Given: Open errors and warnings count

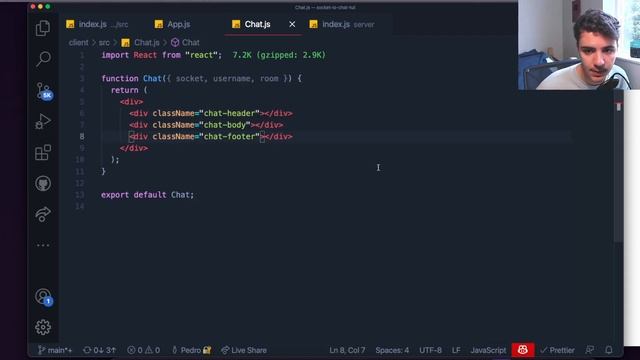Looking at the screenshot, I should click(143, 350).
